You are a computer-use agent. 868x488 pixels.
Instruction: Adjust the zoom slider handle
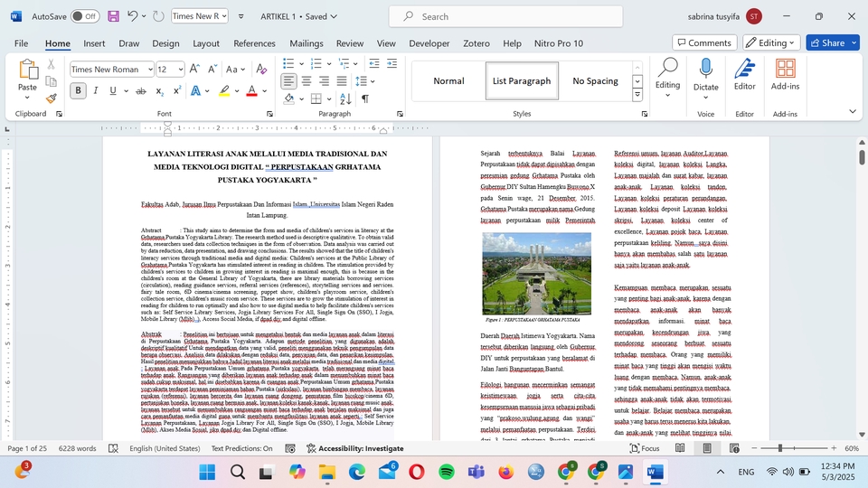tap(780, 448)
